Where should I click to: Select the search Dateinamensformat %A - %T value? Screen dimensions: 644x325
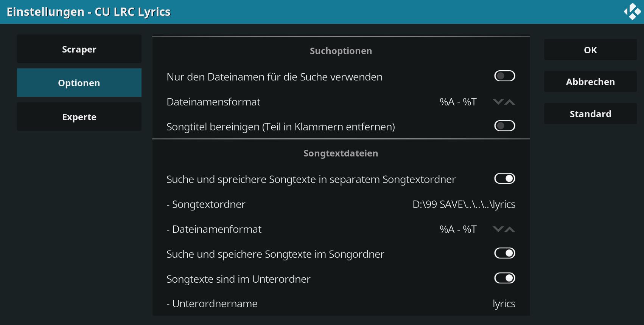pyautogui.click(x=458, y=102)
